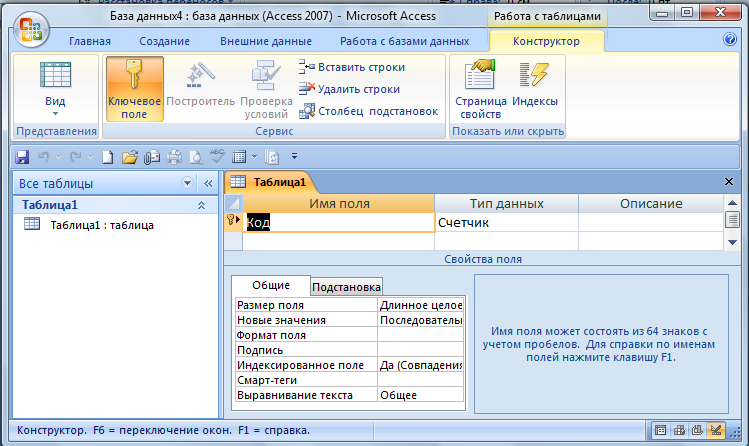Click the Смарт-теги property value box

tap(421, 380)
